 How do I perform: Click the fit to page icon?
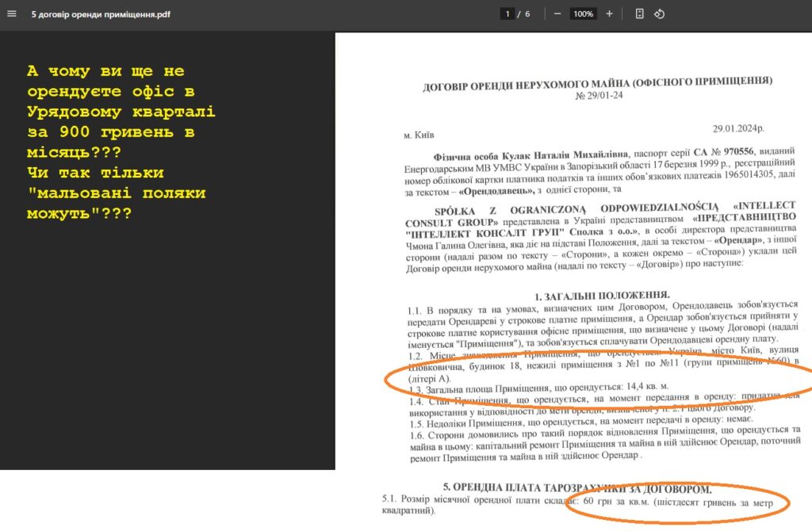tap(639, 14)
